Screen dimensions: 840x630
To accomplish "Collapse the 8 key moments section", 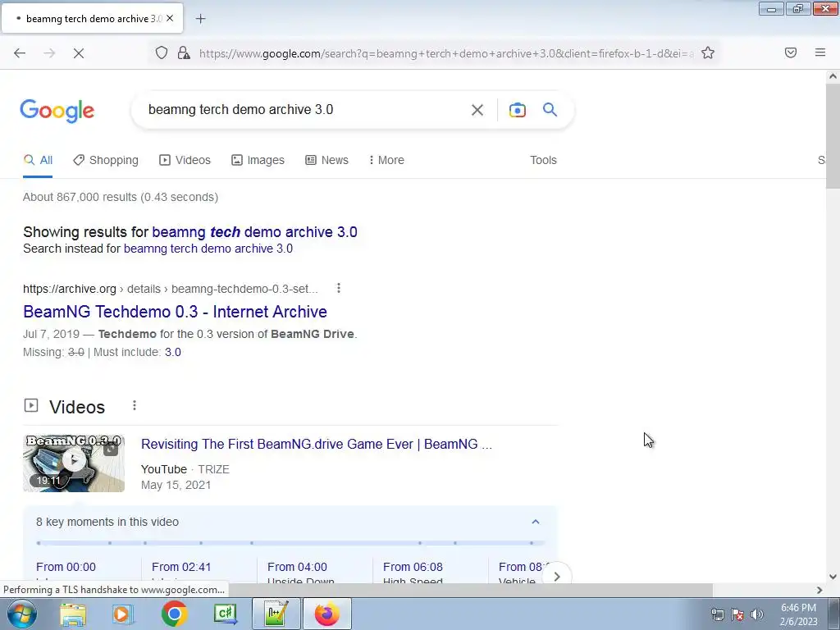I will click(x=535, y=521).
